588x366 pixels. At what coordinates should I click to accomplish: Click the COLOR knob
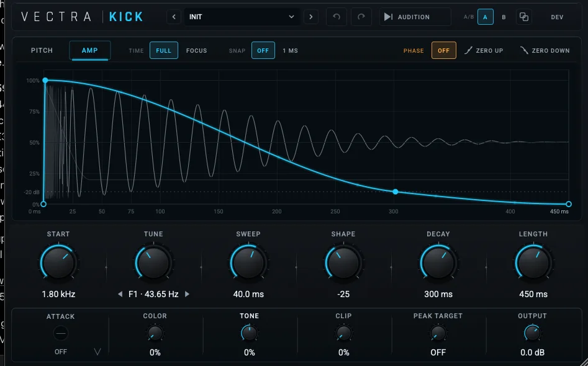point(155,333)
